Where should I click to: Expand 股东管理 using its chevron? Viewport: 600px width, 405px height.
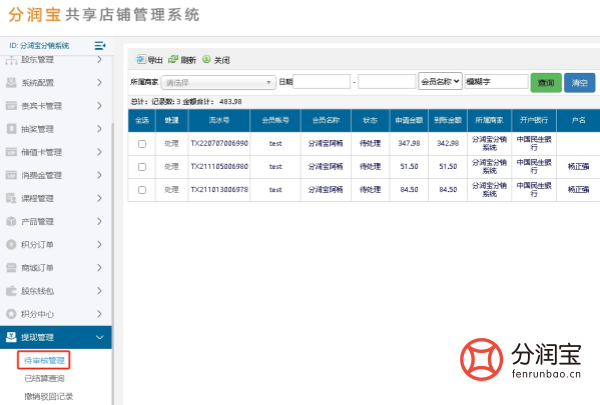click(x=99, y=60)
